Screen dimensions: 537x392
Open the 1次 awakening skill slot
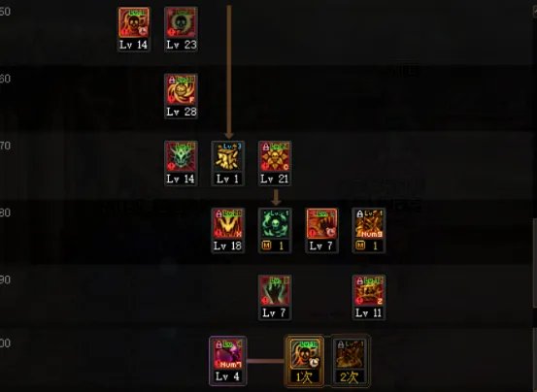pyautogui.click(x=304, y=354)
